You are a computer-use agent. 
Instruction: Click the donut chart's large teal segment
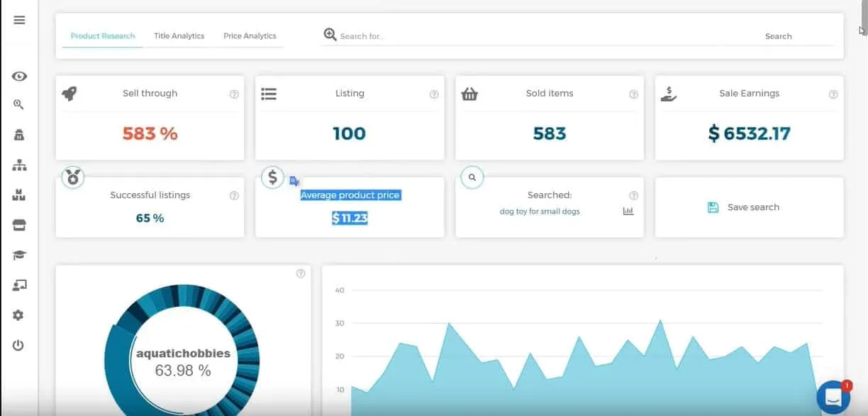coord(117,369)
